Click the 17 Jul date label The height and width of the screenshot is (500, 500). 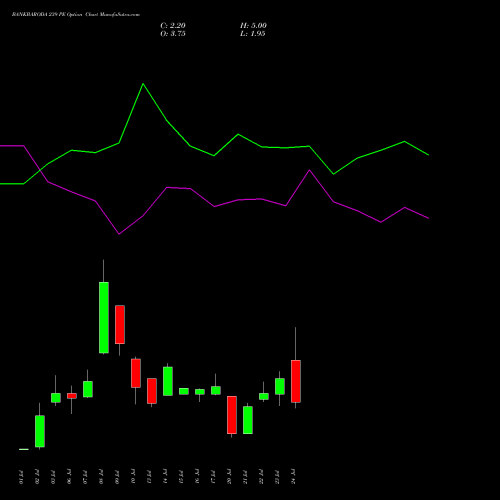coord(213,477)
